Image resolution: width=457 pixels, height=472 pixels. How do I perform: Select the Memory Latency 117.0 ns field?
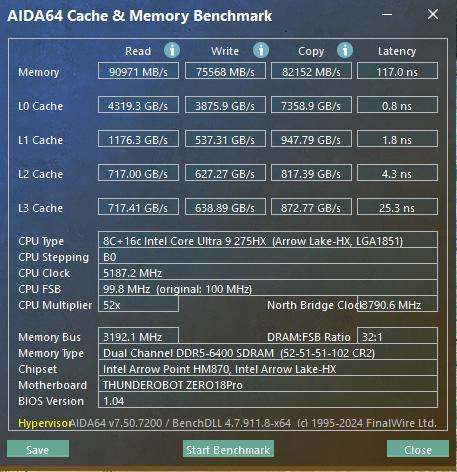click(397, 71)
